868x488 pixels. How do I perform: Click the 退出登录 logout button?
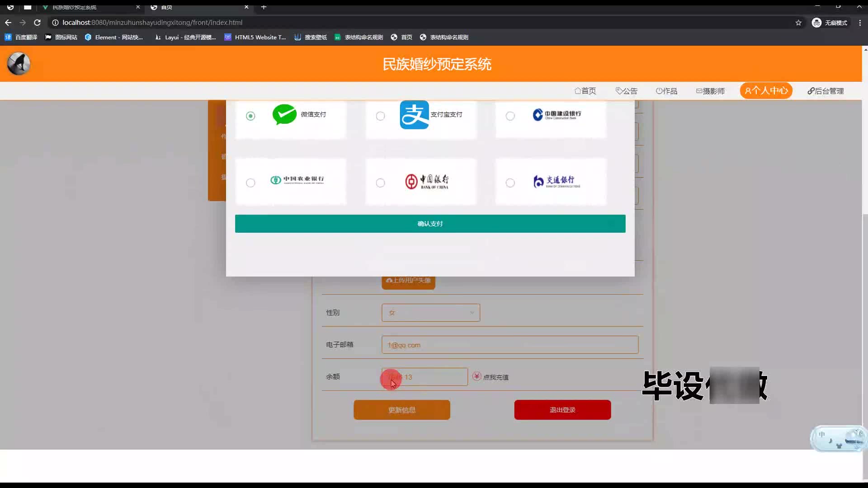pyautogui.click(x=562, y=410)
